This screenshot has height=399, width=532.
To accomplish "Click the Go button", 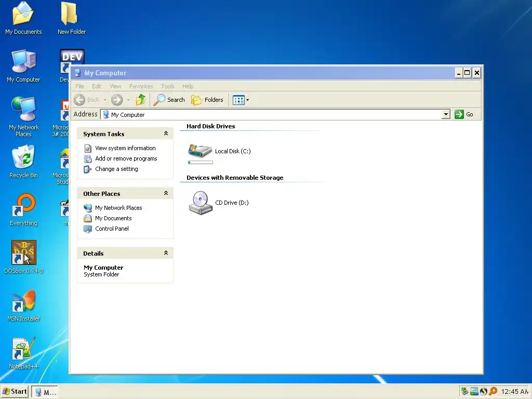I will 464,114.
